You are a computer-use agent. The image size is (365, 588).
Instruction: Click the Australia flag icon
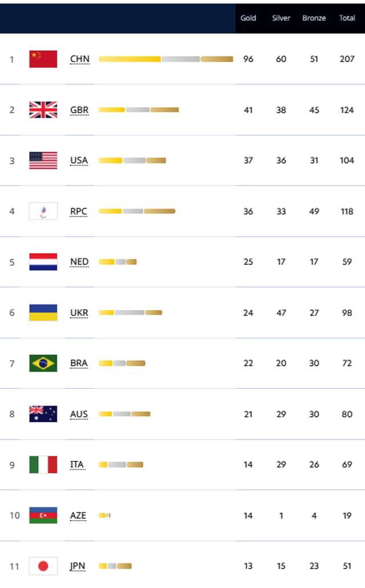click(43, 414)
